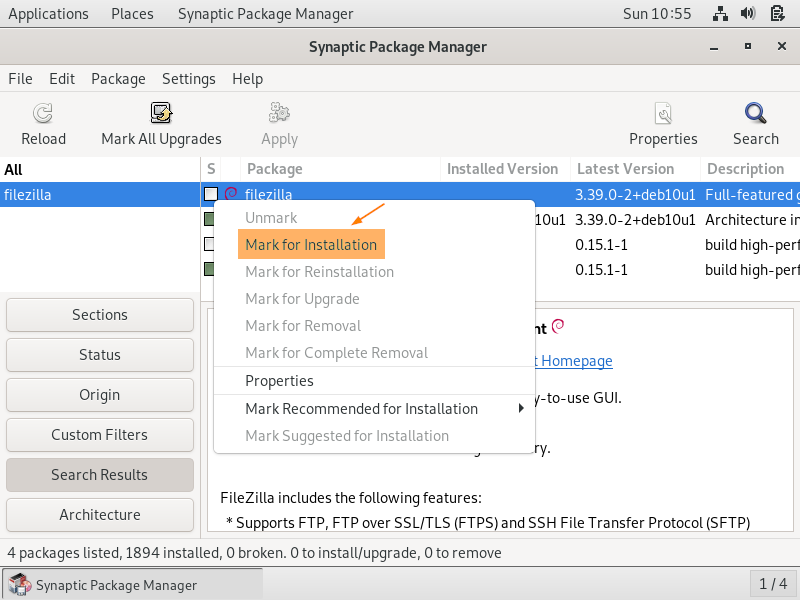800x600 pixels.
Task: Open the Settings menu
Action: pyautogui.click(x=189, y=79)
